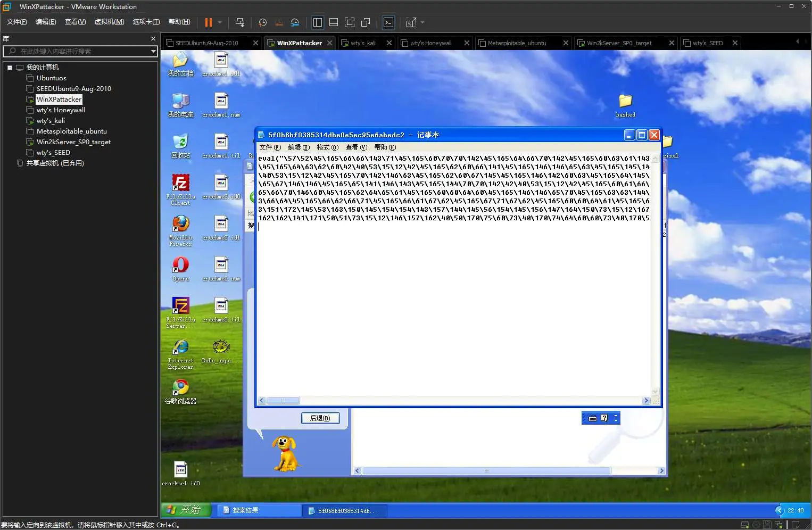Open the 选项卡(T) menu
The image size is (812, 530).
(x=146, y=22)
